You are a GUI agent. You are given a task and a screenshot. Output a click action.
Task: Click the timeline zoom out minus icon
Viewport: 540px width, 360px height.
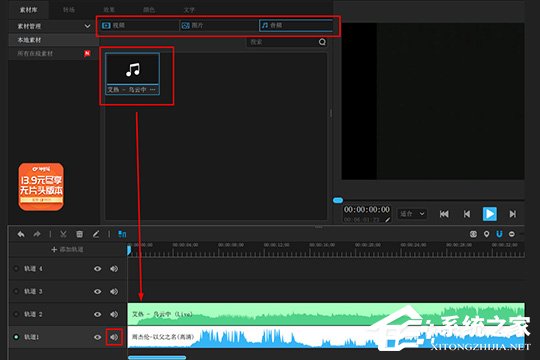pyautogui.click(x=512, y=234)
